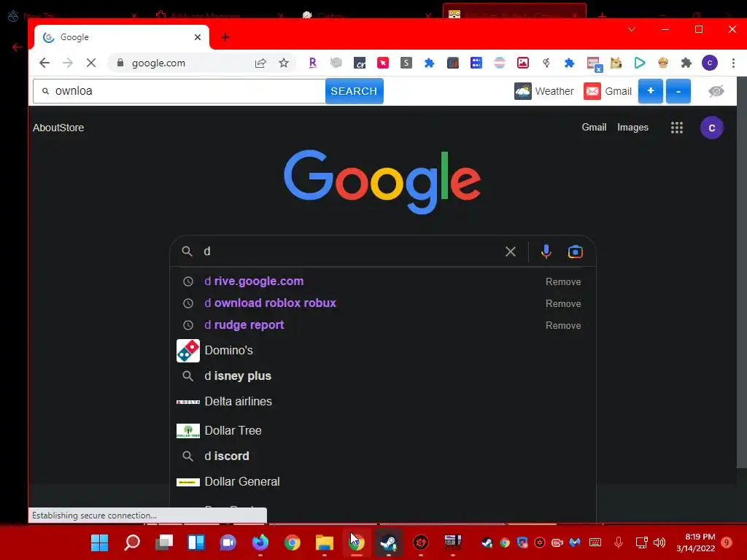Viewport: 747px width, 560px height.
Task: Pick the Dollar Tree suggestion
Action: 382,430
